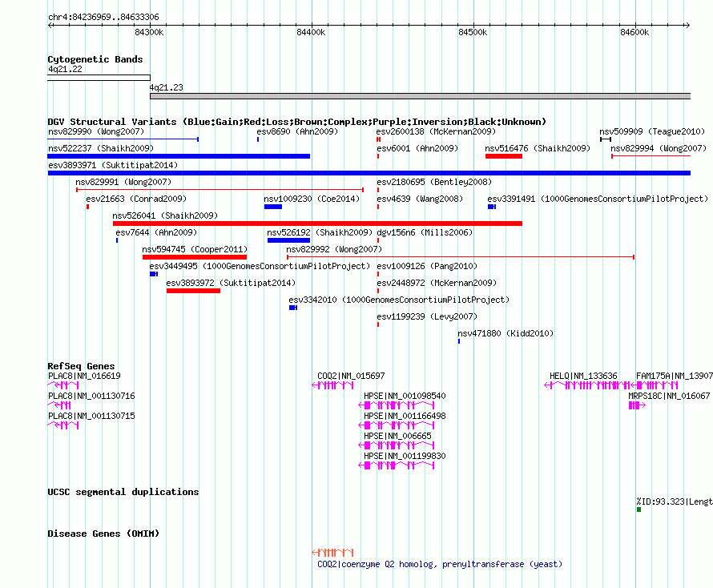Click esv2180695 (Bentley2008) label
Screen dimensions: 713x588
point(434,182)
